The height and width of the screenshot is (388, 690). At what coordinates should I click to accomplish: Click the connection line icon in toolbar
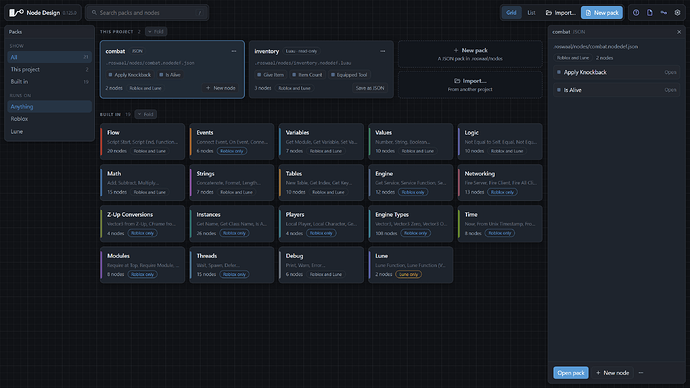click(x=664, y=13)
